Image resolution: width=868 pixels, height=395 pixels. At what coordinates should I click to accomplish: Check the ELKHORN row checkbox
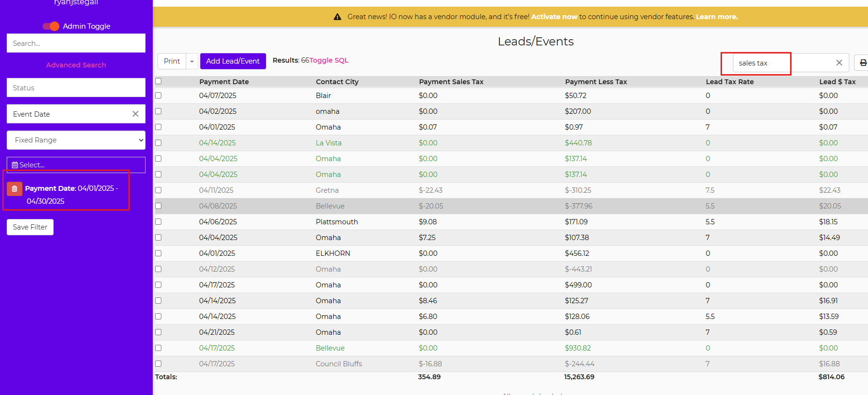158,253
